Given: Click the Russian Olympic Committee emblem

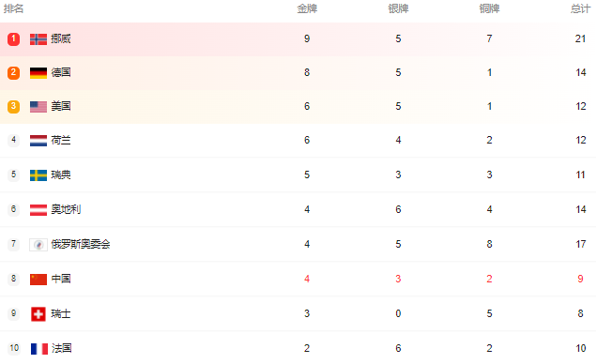Looking at the screenshot, I should (38, 245).
